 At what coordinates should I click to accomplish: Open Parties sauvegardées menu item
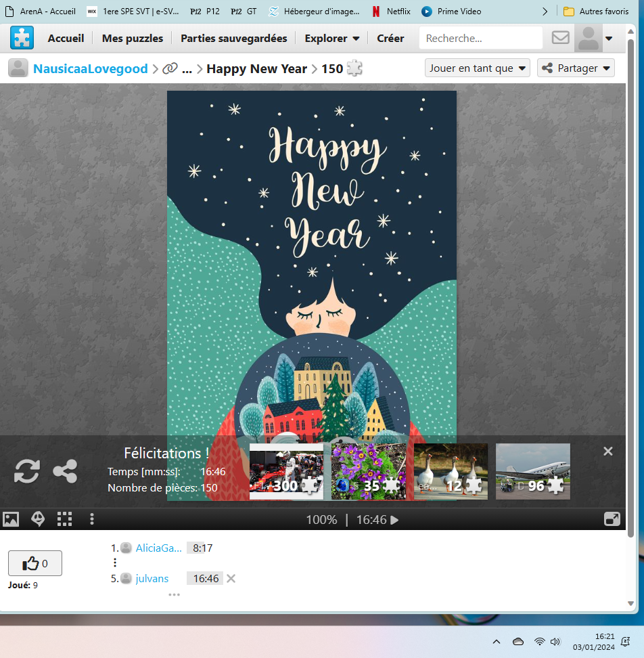tap(233, 38)
